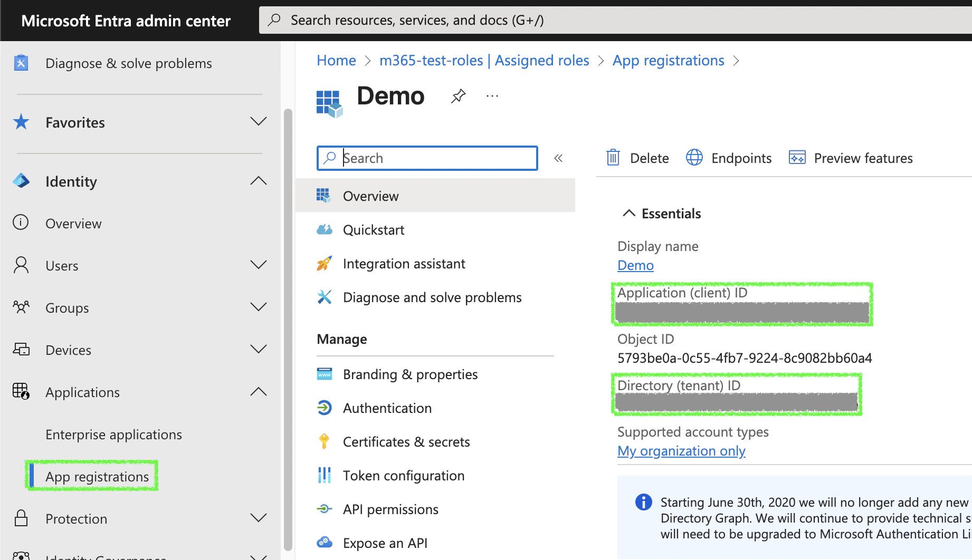The height and width of the screenshot is (560, 972).
Task: Click the Diagnose & solve problems sidebar icon
Action: point(21,63)
